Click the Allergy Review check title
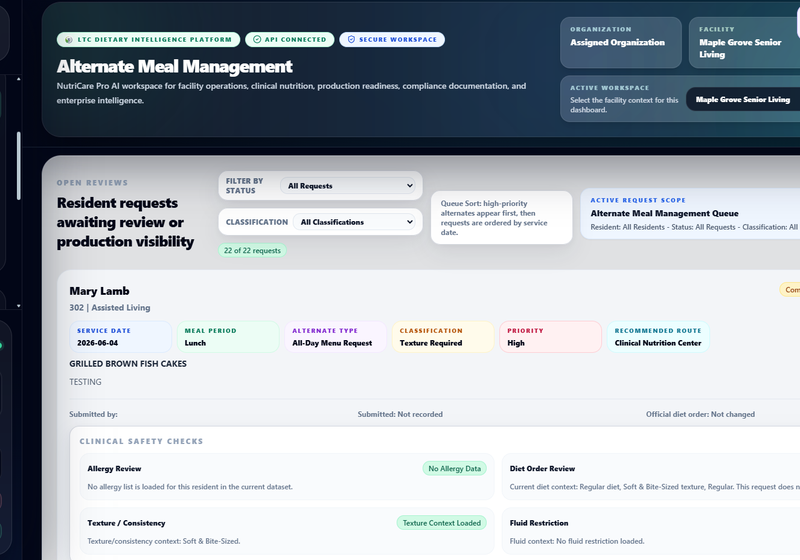The image size is (800, 560). pyautogui.click(x=114, y=469)
